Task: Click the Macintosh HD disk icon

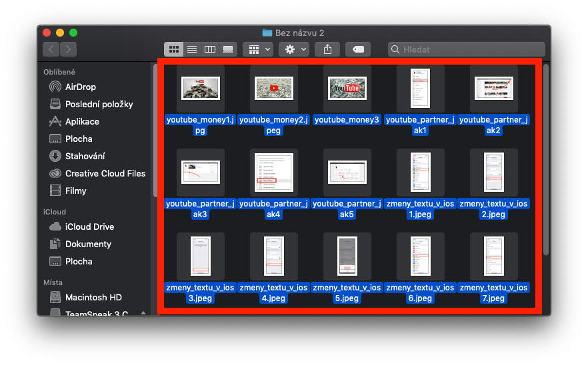Action: click(x=55, y=297)
